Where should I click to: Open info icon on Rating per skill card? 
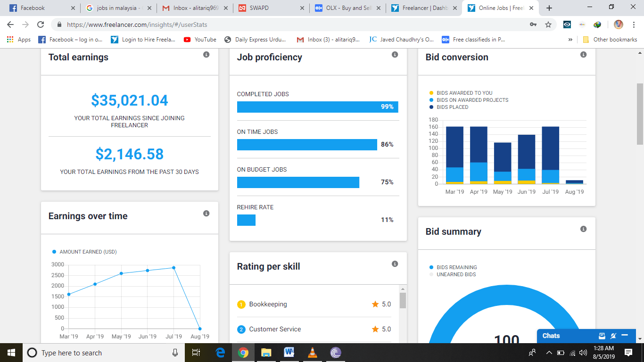pos(395,264)
